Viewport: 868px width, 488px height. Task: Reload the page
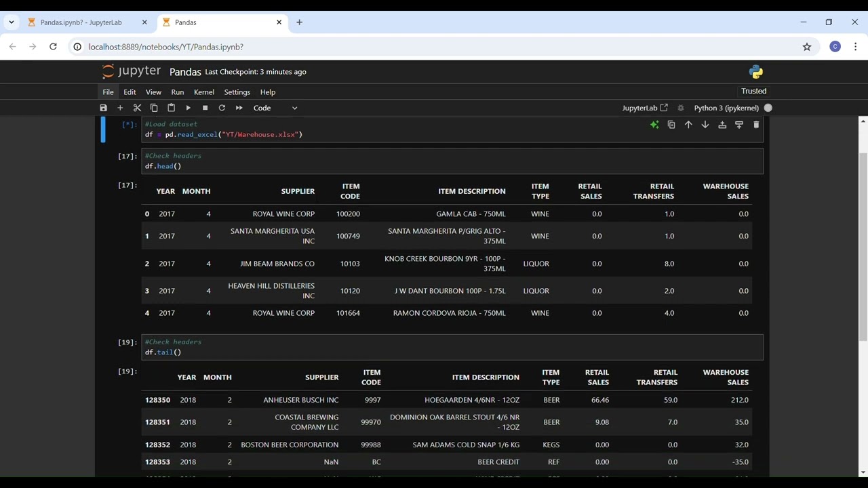coord(53,47)
